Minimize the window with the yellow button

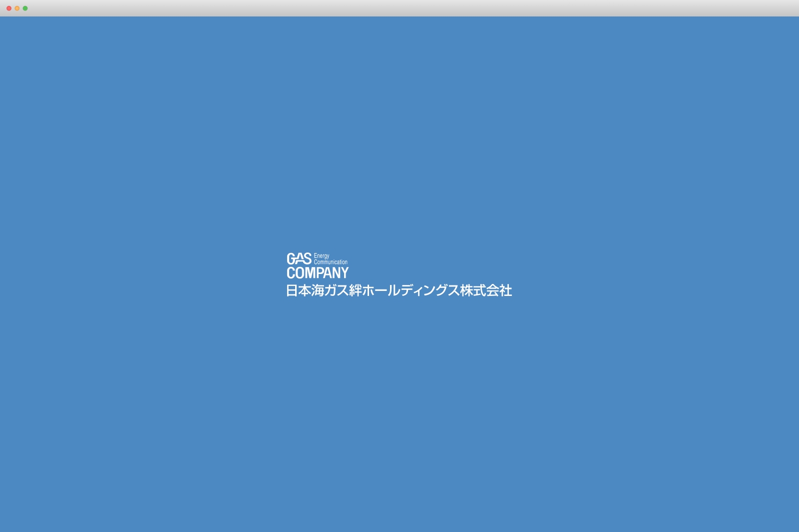point(17,8)
